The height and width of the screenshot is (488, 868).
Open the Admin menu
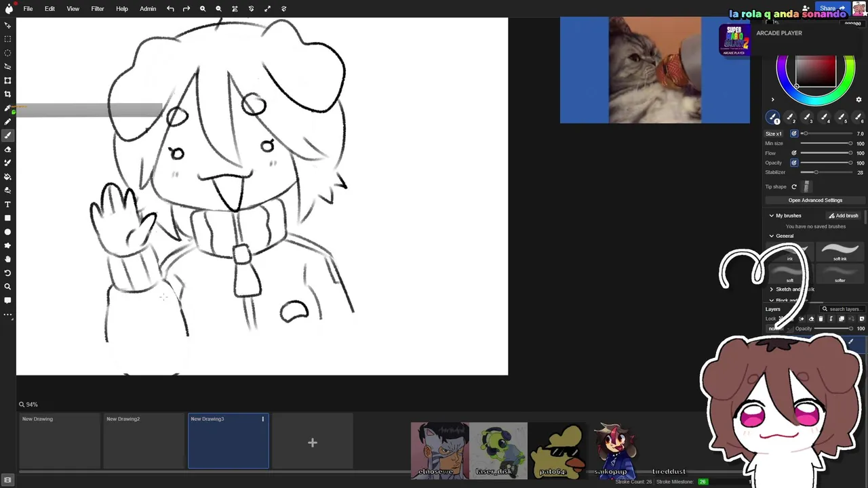click(x=148, y=9)
